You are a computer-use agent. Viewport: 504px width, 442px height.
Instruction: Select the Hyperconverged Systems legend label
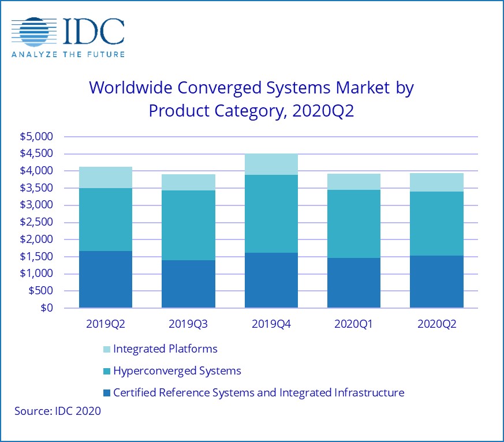pyautogui.click(x=177, y=370)
